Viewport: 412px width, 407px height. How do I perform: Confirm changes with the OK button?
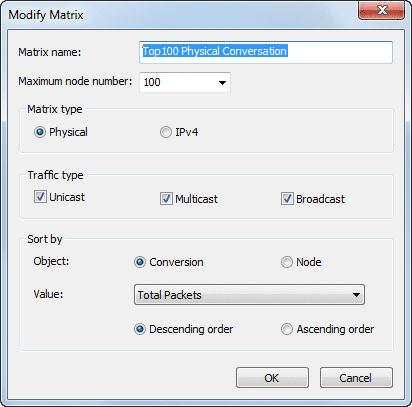pos(272,378)
